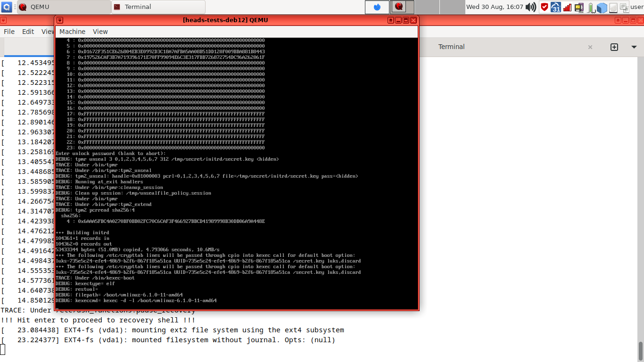Screen dimensions: 644x362
Task: Open the File menu of the background window
Action: (x=8, y=31)
